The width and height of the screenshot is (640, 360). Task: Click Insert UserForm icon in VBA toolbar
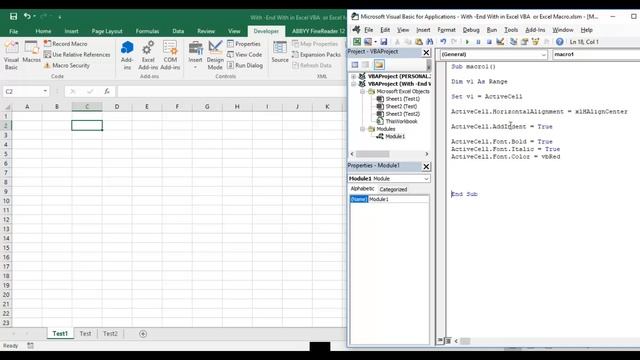368,42
